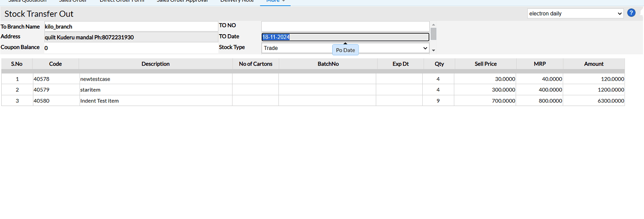This screenshot has height=219, width=644.
Task: Click the Sell Price 30.0000 cell
Action: 485,79
